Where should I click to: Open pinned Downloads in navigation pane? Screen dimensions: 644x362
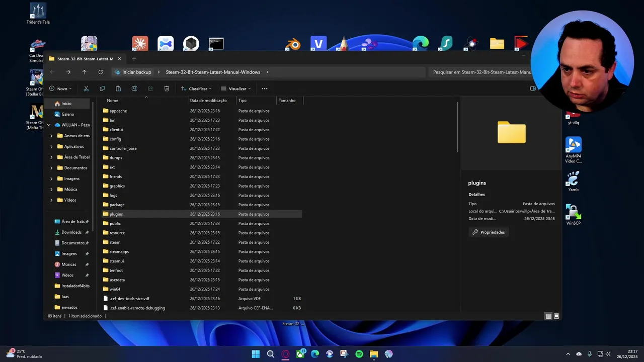pos(70,232)
